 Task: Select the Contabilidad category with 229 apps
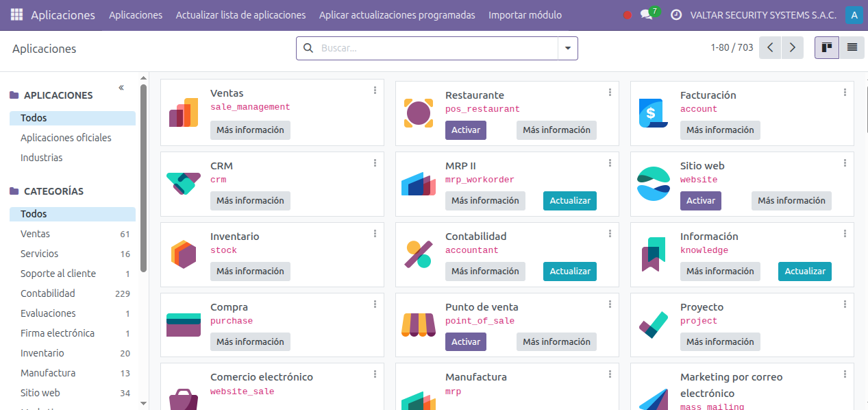72,293
